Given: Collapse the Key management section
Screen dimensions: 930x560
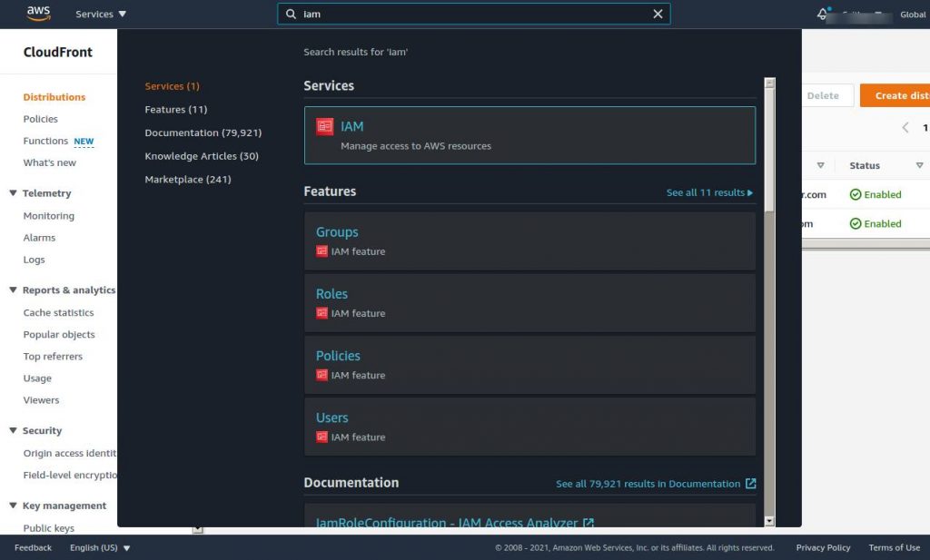Looking at the screenshot, I should tap(13, 506).
